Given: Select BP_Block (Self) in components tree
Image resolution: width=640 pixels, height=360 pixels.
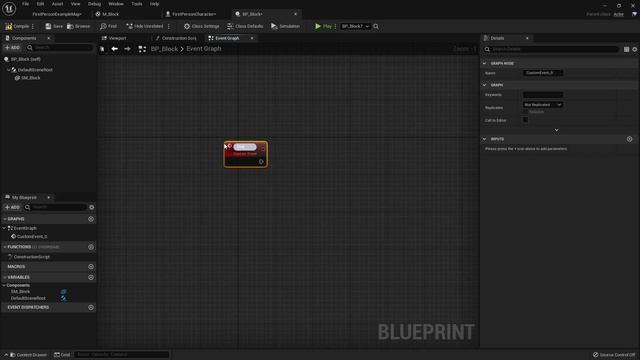Looking at the screenshot, I should pos(25,59).
